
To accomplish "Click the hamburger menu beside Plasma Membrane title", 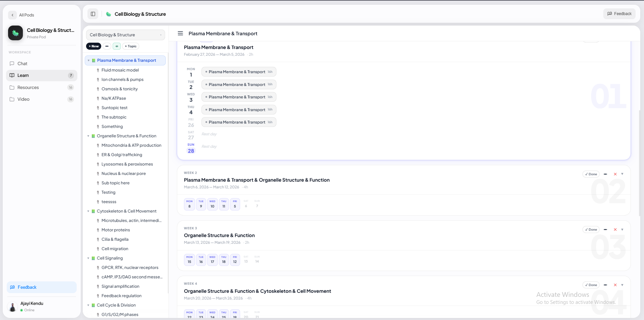I will coord(180,34).
